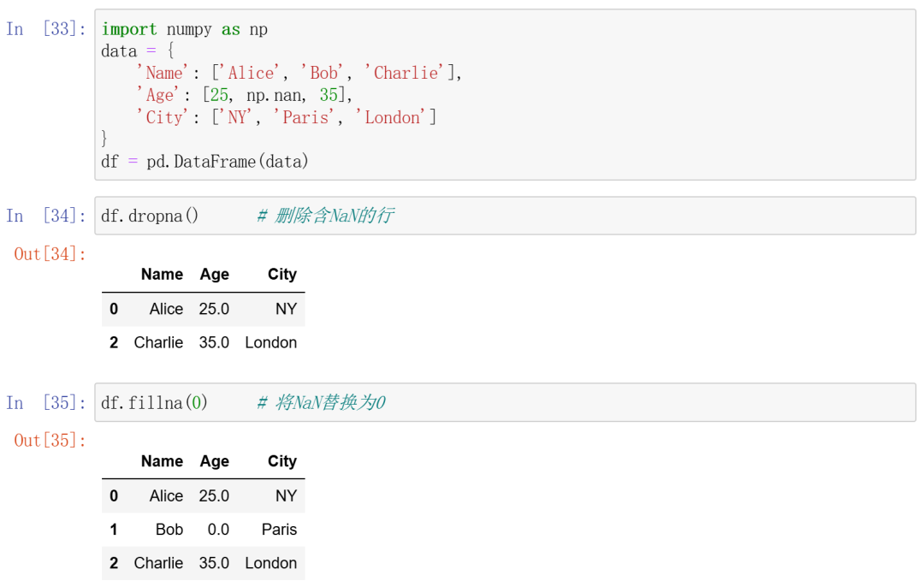Viewport: 924px width, 587px height.
Task: Select the In [33] cell prompt
Action: point(46,29)
